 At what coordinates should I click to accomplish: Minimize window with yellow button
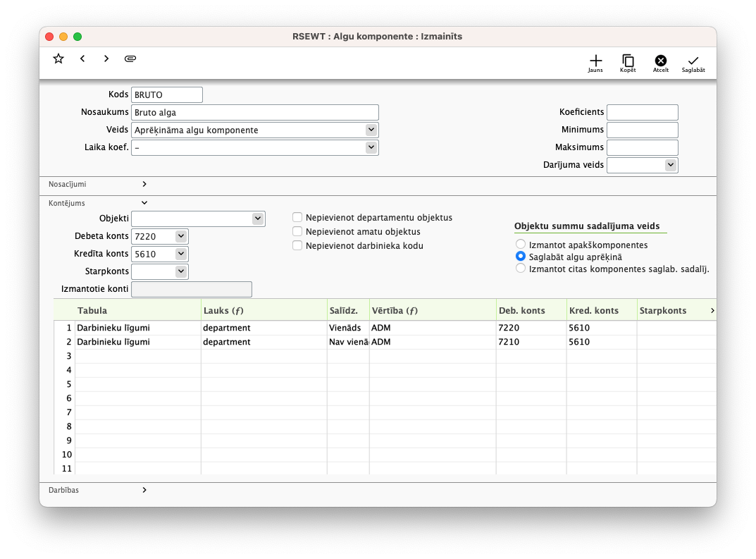(63, 37)
